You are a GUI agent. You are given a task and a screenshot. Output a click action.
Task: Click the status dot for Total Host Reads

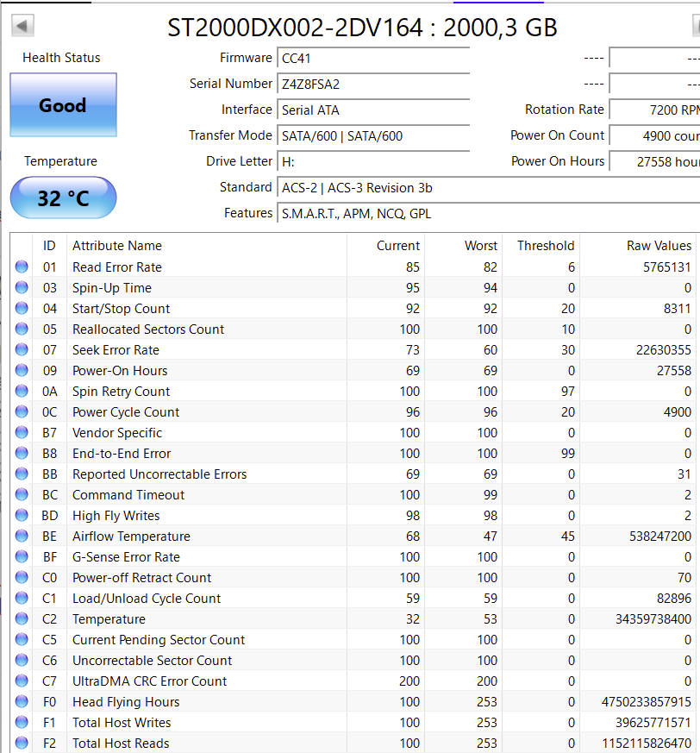(22, 743)
